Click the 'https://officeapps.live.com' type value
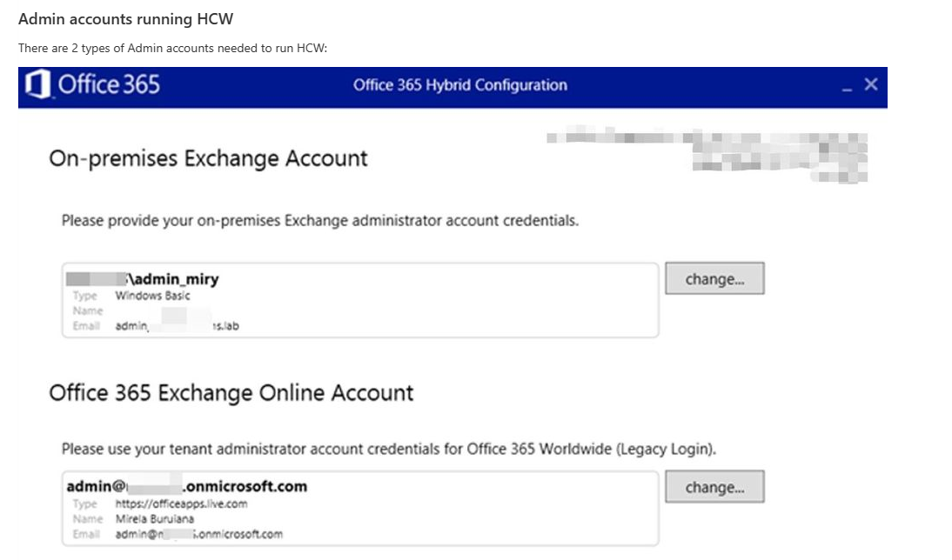The image size is (952, 560). (181, 503)
